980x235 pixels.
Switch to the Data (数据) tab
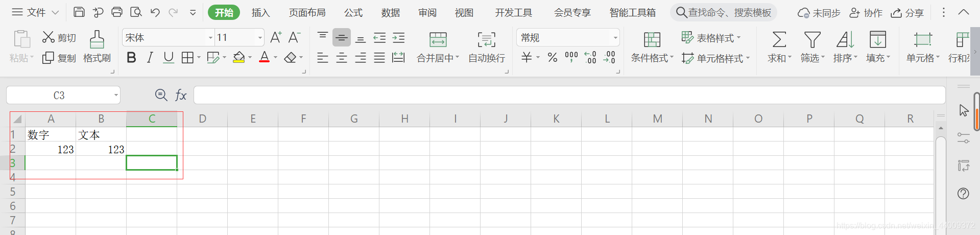(x=391, y=13)
